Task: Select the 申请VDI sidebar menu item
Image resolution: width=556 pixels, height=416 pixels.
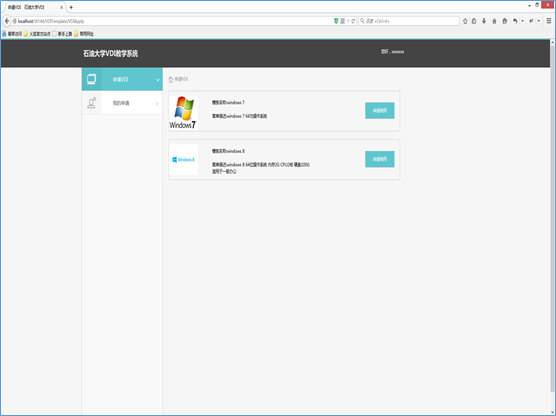Action: [x=122, y=79]
